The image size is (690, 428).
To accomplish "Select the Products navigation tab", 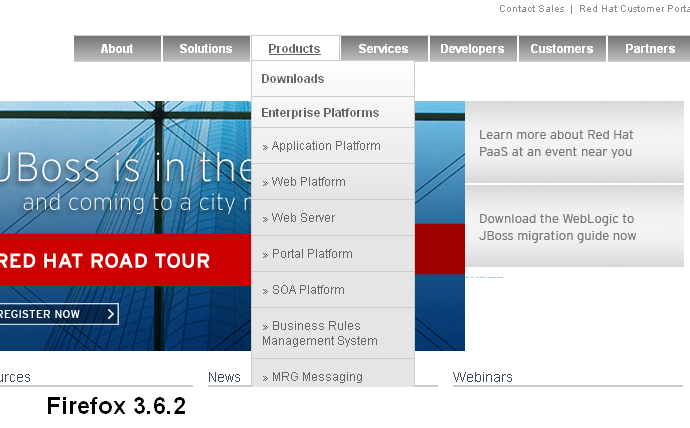I will [x=294, y=49].
